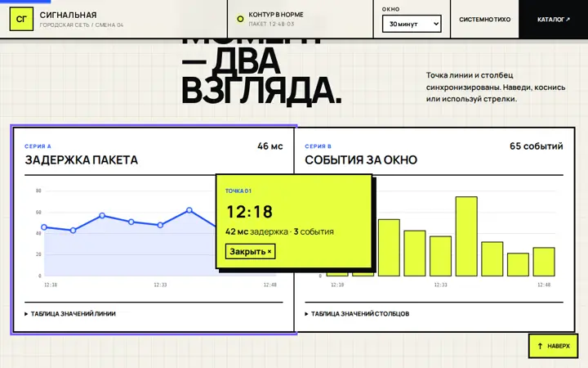588x368 pixels.
Task: Click the ВЗГЛЯДА. headline word
Action: 261,91
